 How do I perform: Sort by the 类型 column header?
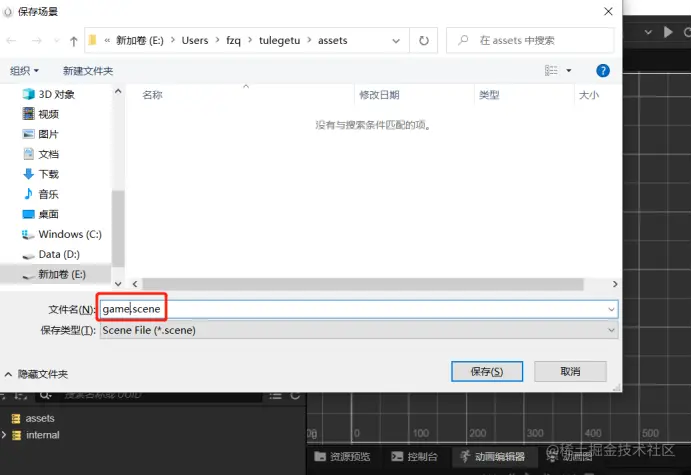point(489,95)
